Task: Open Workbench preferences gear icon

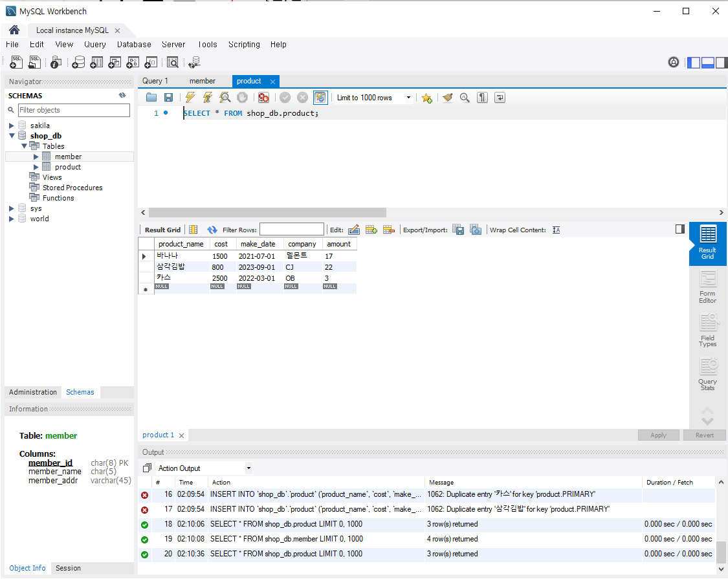Action: pyautogui.click(x=674, y=62)
